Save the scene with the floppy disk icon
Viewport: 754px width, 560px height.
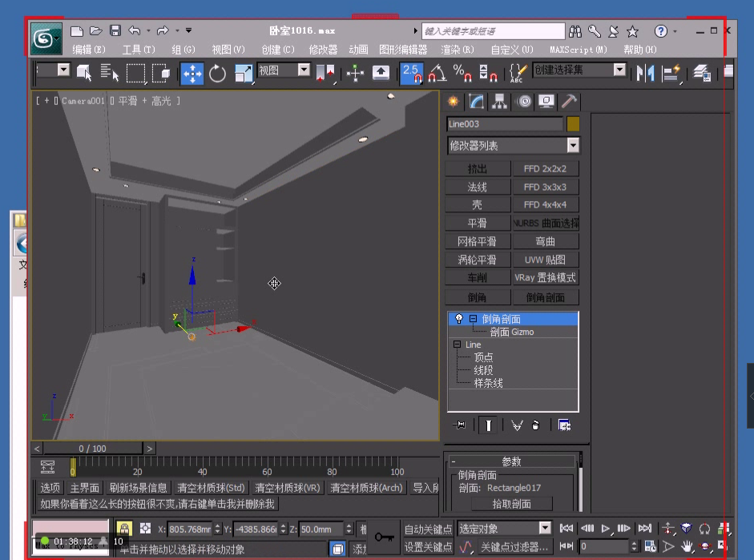pyautogui.click(x=115, y=31)
